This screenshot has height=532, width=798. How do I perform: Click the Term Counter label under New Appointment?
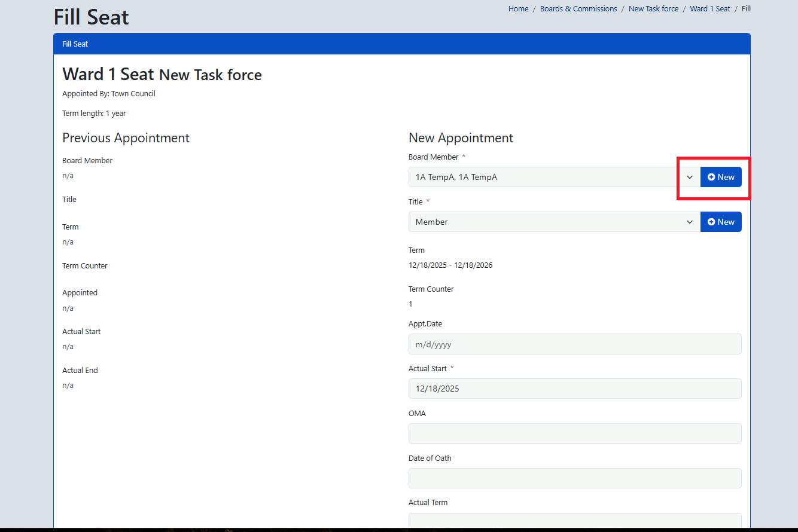click(431, 289)
